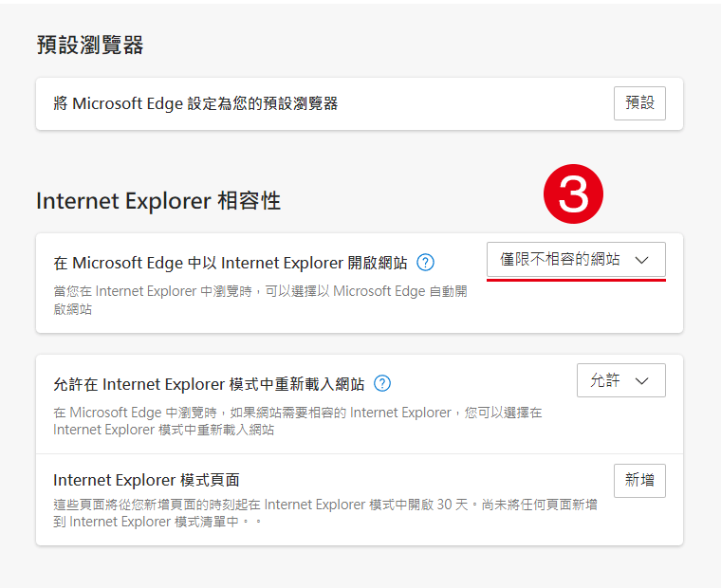The height and width of the screenshot is (588, 721).
Task: Click text 將 Microsoft Edge 設定為您的預設瀏覽器
Action: point(195,103)
